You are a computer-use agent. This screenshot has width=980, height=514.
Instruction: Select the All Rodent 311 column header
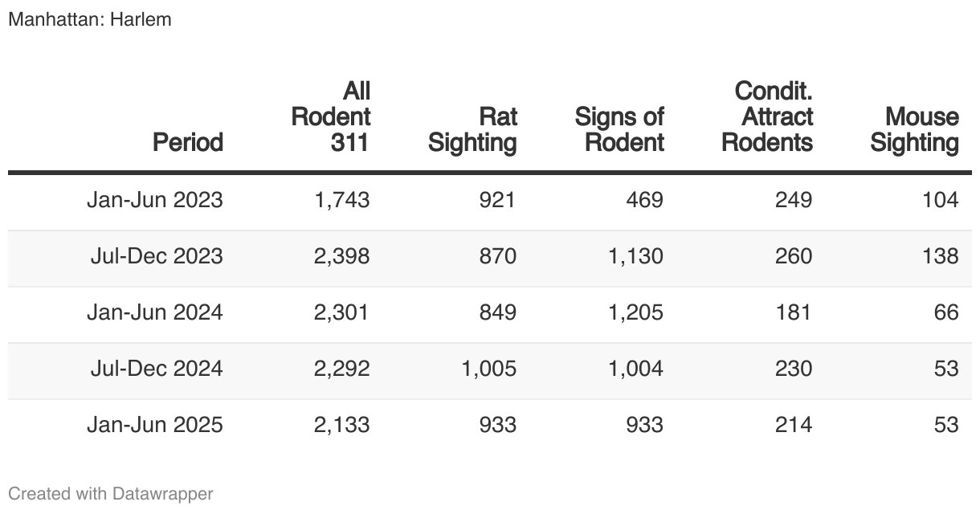pos(330,116)
